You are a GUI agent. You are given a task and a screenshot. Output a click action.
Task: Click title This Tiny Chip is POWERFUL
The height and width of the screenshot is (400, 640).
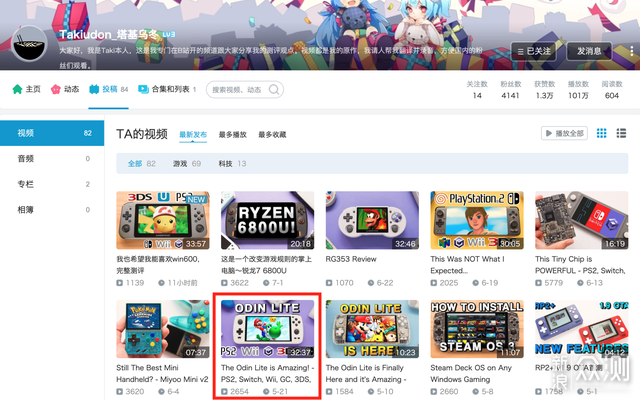coord(580,264)
